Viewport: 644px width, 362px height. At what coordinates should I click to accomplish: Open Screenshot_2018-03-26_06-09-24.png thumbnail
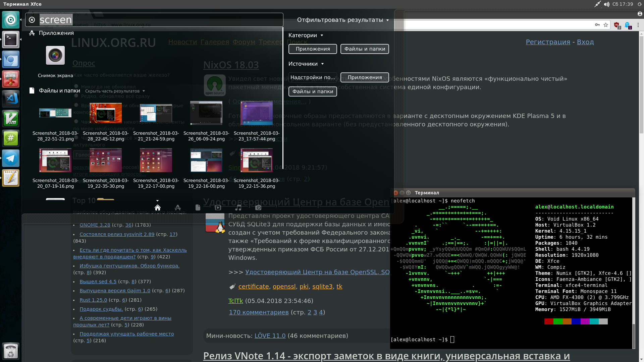pos(206,113)
